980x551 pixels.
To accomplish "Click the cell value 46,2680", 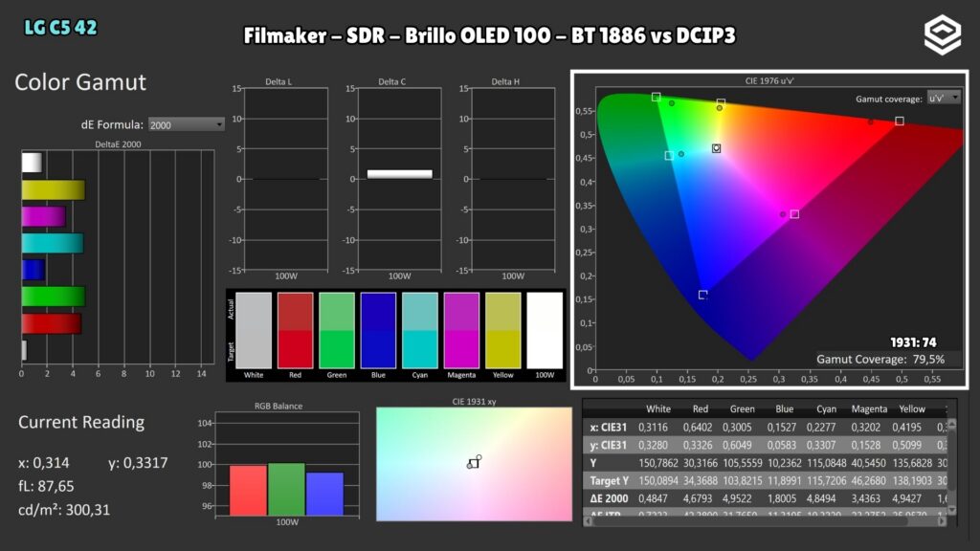I will pos(868,481).
